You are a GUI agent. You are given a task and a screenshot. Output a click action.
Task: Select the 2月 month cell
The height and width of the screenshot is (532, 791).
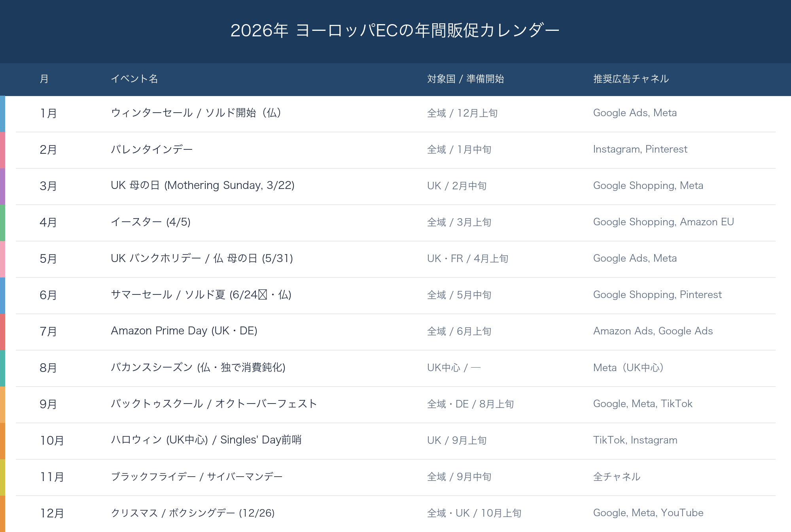[48, 150]
